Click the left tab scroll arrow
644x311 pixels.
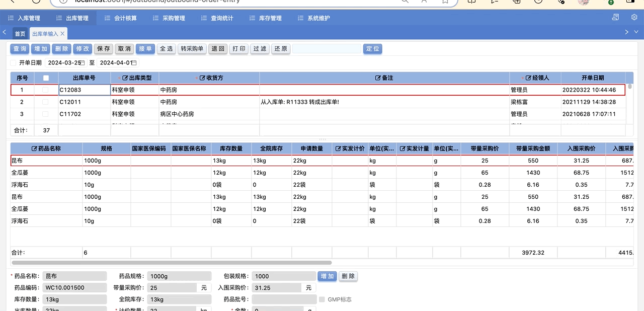(x=5, y=32)
